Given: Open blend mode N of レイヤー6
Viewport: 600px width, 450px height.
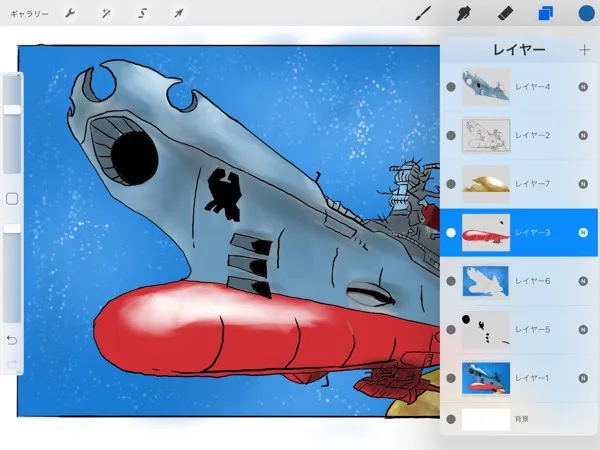Looking at the screenshot, I should click(x=583, y=281).
